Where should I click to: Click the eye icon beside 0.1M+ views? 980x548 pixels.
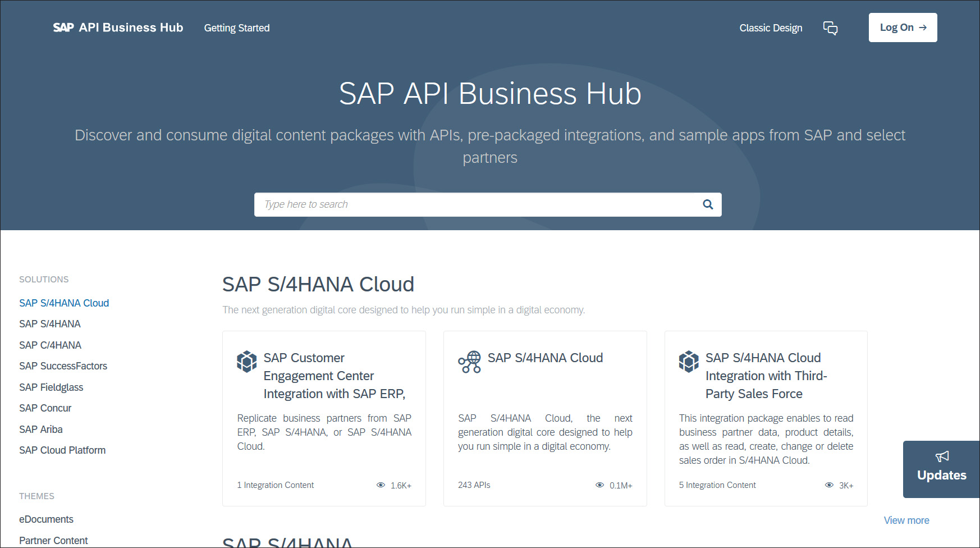599,485
